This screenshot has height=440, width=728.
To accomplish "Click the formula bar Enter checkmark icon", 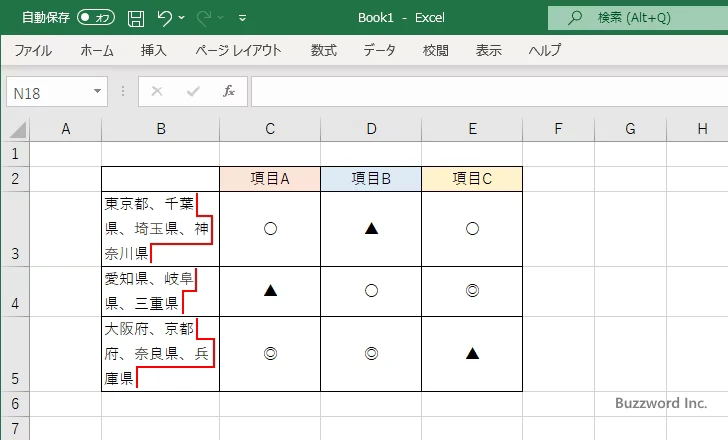I will [192, 91].
